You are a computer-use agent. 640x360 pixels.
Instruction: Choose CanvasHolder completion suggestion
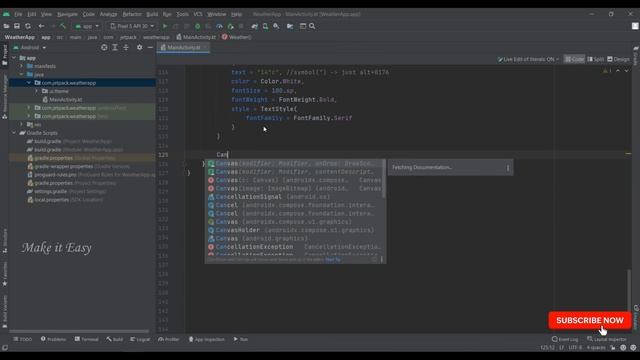coord(294,230)
